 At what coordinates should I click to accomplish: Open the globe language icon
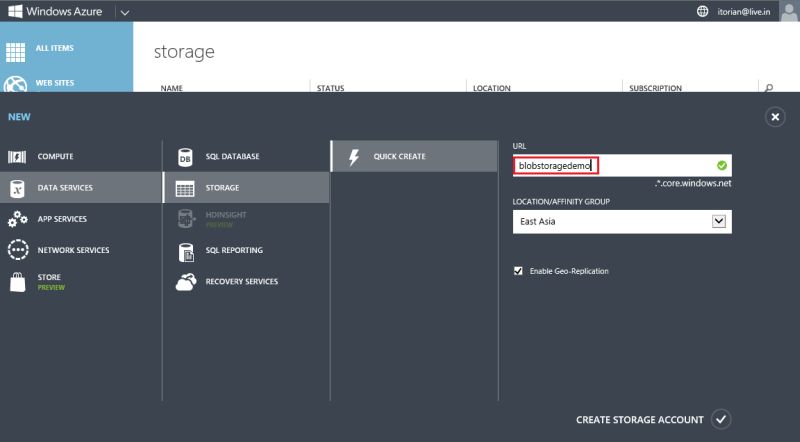click(x=703, y=11)
